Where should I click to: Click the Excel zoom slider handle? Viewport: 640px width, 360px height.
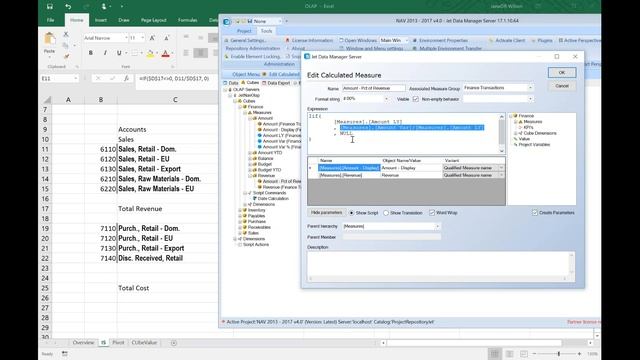coord(558,354)
